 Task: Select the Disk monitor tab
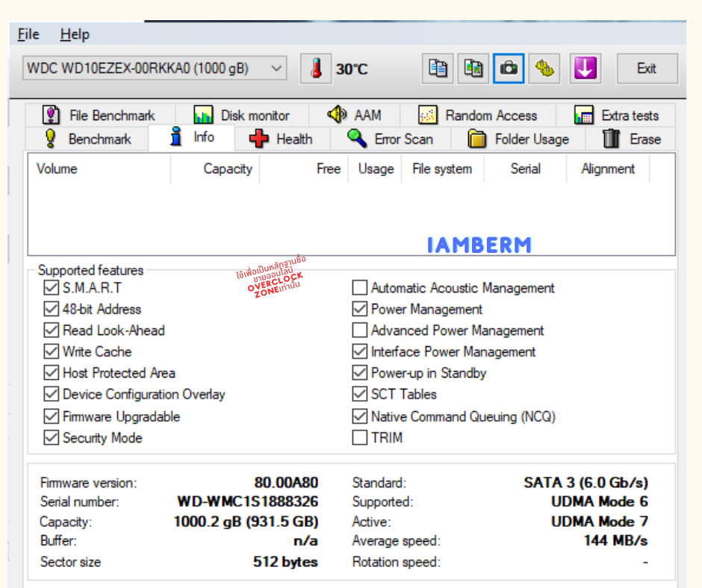[241, 116]
